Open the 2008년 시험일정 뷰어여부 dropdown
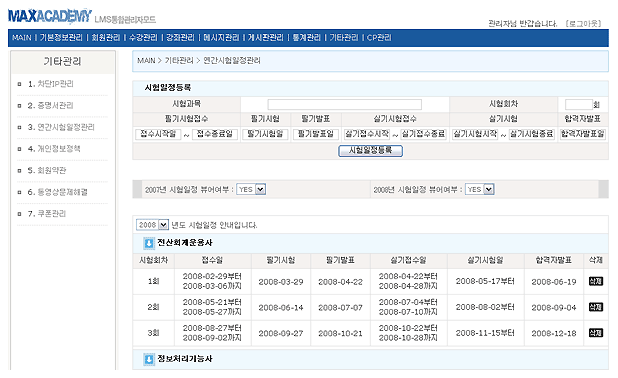Image resolution: width=618 pixels, height=378 pixels. [x=480, y=190]
